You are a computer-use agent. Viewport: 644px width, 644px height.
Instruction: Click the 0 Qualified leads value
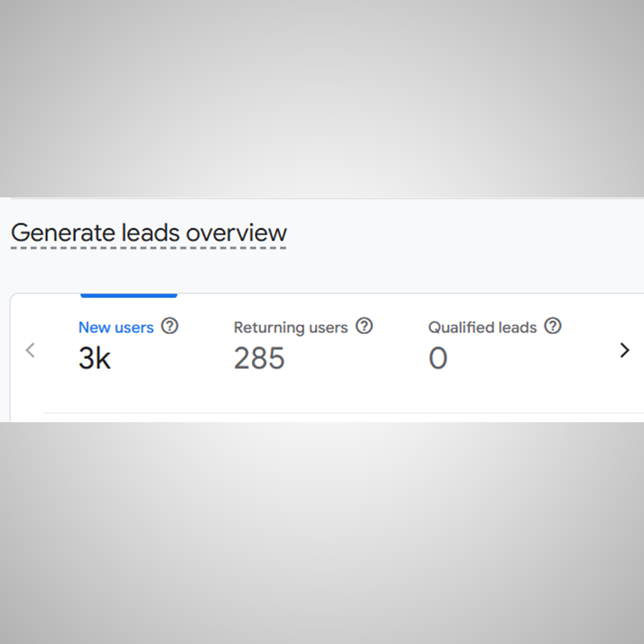(x=438, y=358)
